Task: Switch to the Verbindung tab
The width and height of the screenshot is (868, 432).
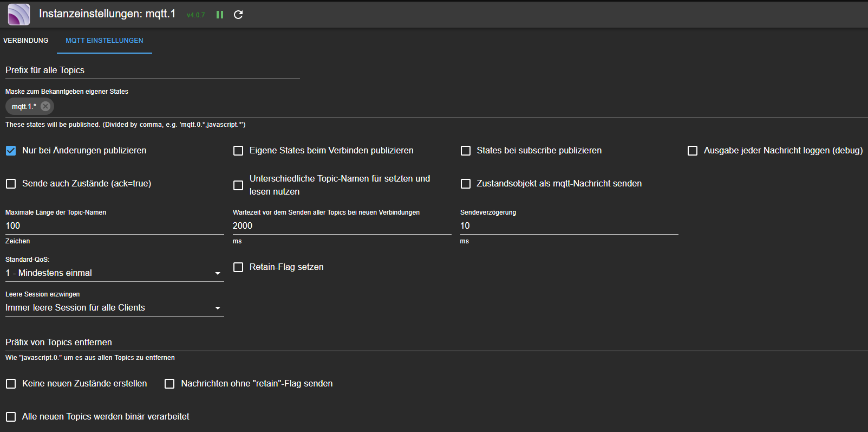Action: [x=26, y=41]
